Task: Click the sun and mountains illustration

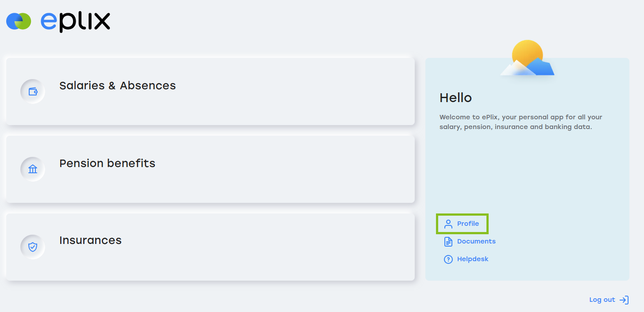Action: 527,58
